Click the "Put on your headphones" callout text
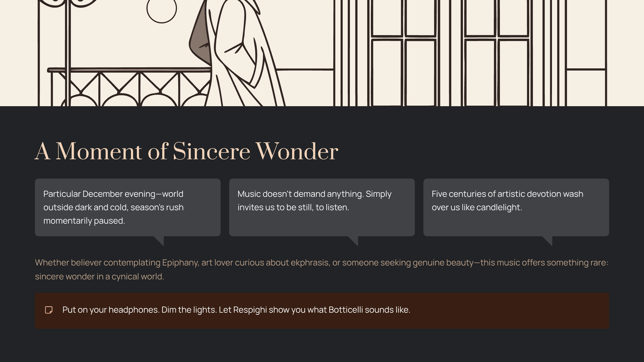Screen dimensions: 644x362 236,310
